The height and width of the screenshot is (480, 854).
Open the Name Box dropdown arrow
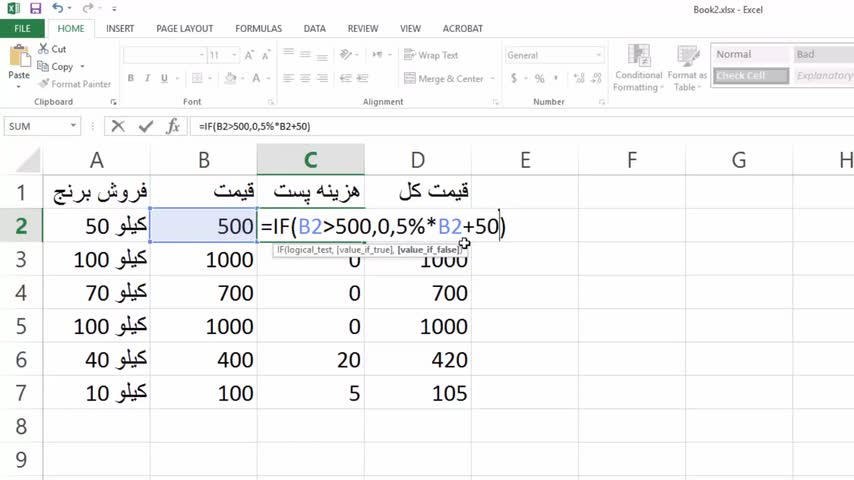click(74, 126)
